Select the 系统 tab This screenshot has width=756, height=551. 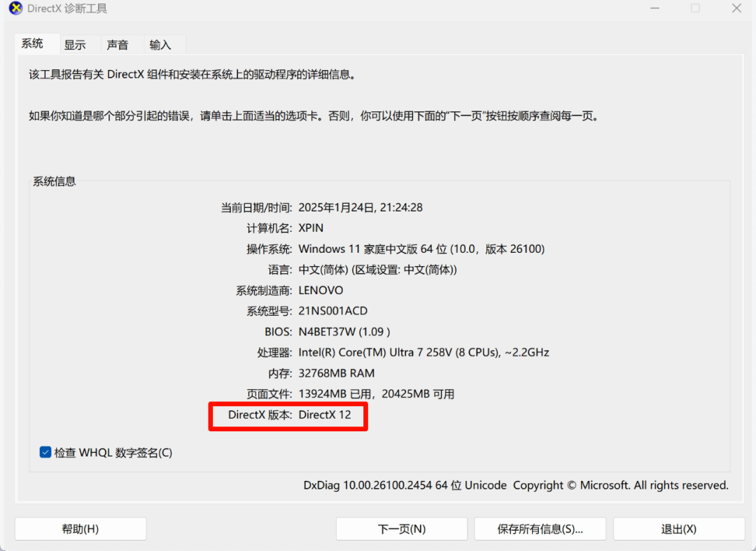pyautogui.click(x=32, y=43)
